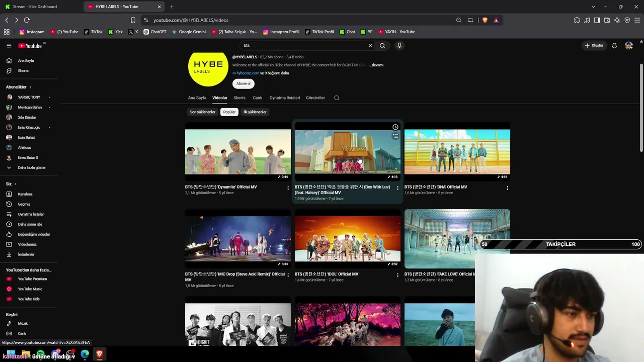Screen dimensions: 644x362
Task: Open the browser extensions puzzle icon
Action: coord(577,20)
